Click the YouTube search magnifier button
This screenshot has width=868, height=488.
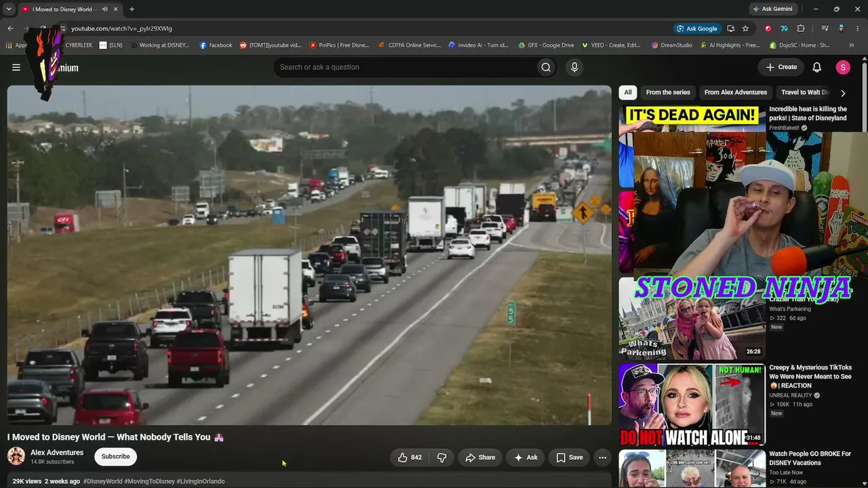(x=546, y=67)
